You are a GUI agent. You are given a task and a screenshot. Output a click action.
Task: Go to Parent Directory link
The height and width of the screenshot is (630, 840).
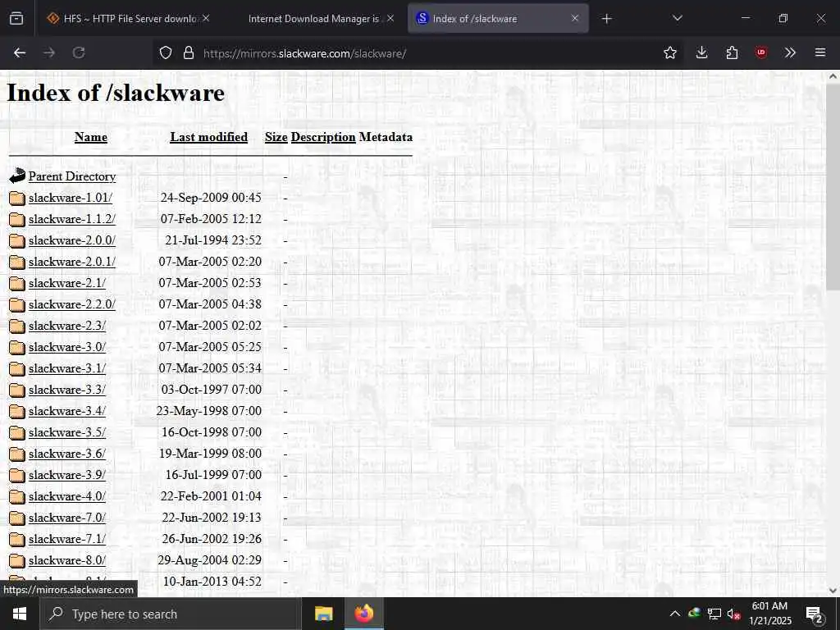click(72, 176)
